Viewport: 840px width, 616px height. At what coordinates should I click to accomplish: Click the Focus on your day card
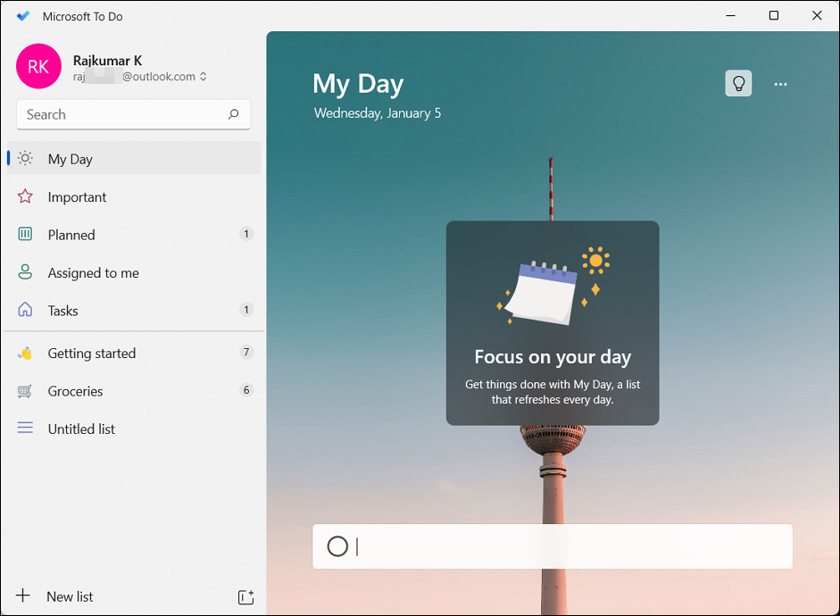pos(553,323)
